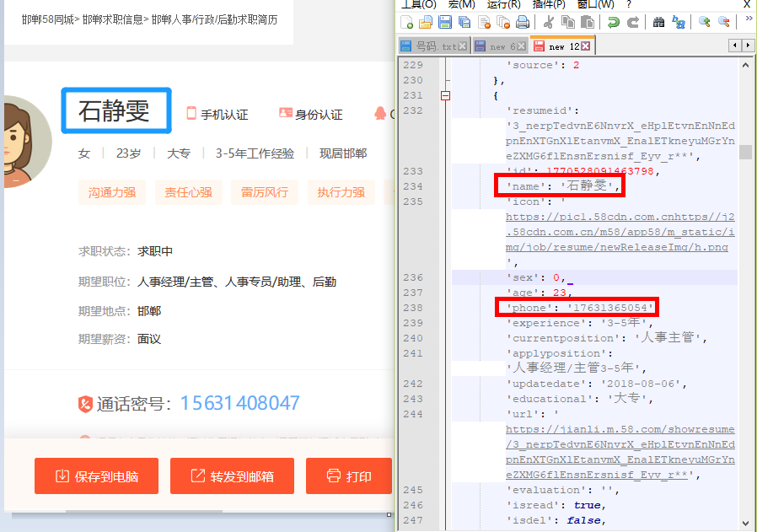Click the 通话密号 shield phone icon

coord(85,404)
